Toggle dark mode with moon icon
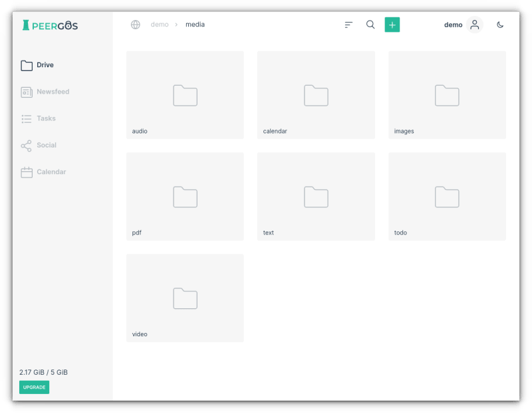 [500, 25]
